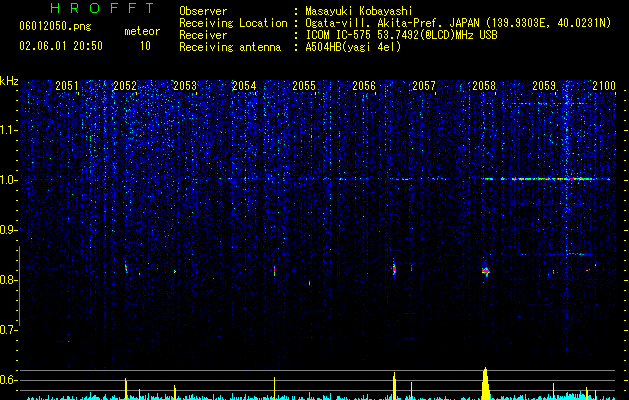Click the Receiving Location label

233,23
